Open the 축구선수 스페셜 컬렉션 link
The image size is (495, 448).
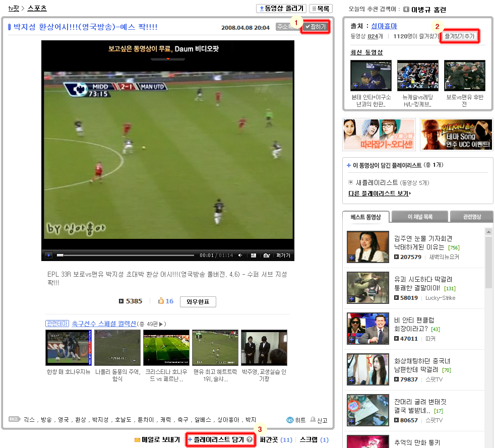104,324
